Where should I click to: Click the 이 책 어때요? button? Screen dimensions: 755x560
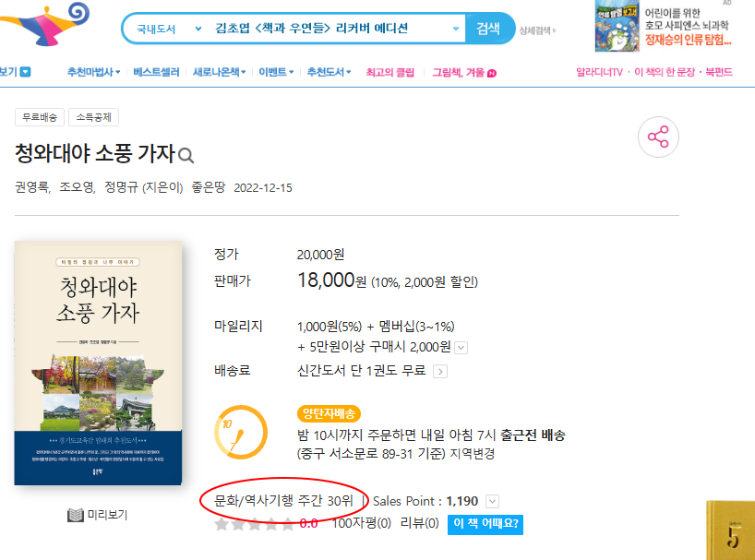point(485,524)
